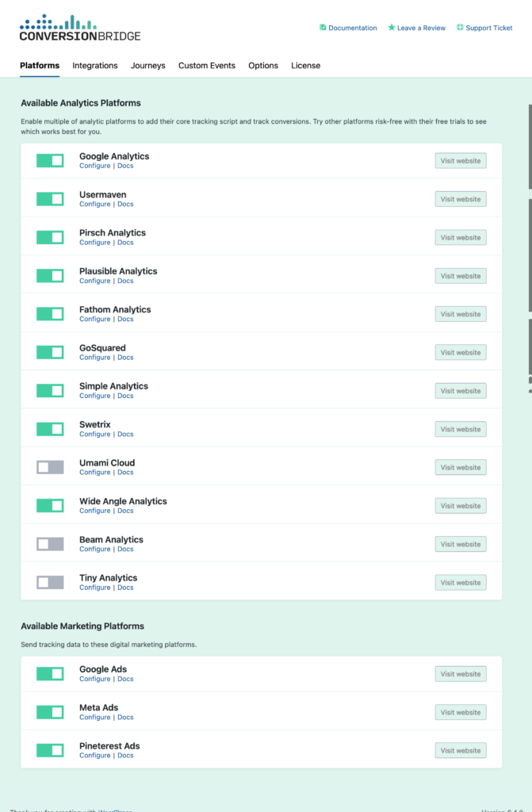Click Visit website for Pirsch Analytics

(x=460, y=237)
